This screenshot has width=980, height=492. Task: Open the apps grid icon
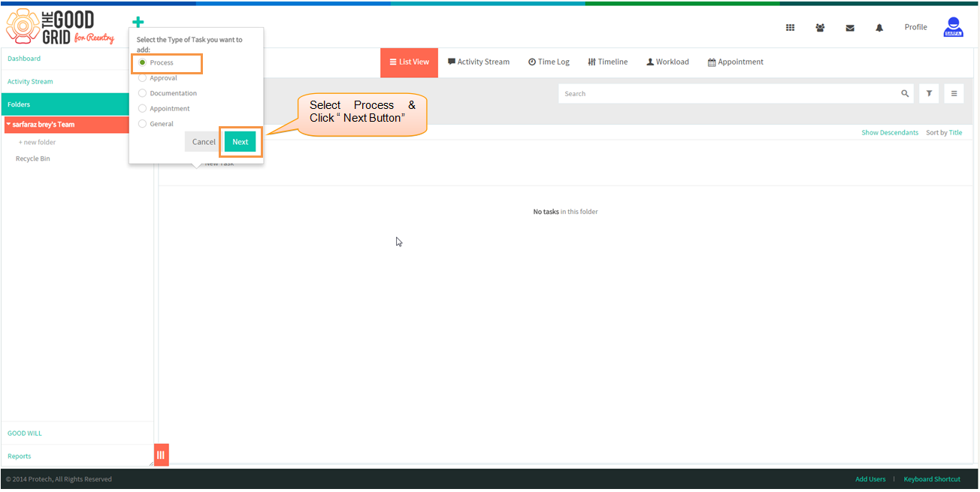click(790, 28)
